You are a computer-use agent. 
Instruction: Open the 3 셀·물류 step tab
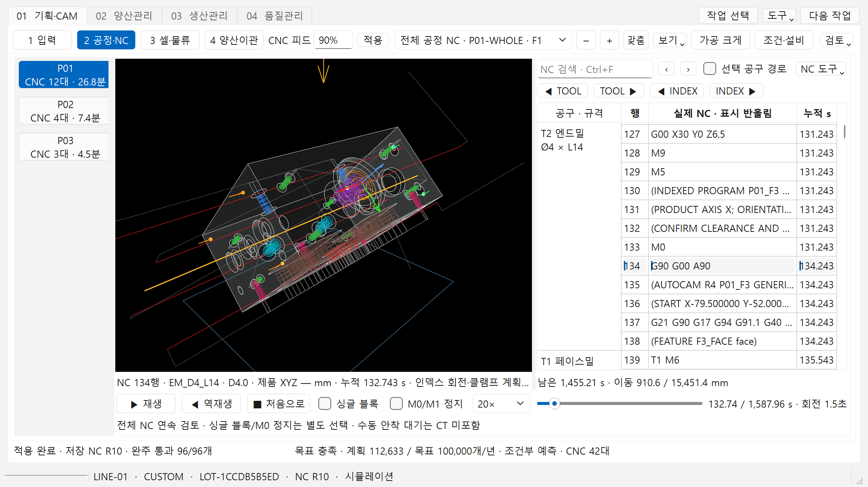(170, 40)
